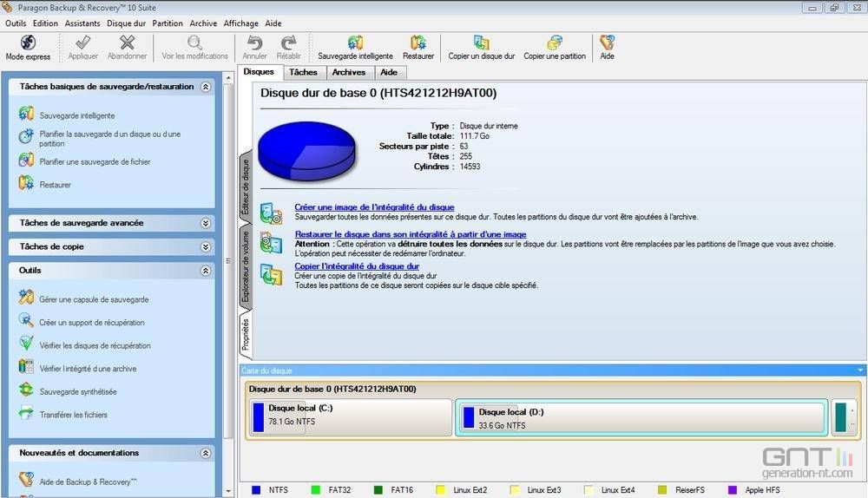Click Restaurer le disque dans son intégralité link
Viewport: 868px width, 498px height.
411,234
